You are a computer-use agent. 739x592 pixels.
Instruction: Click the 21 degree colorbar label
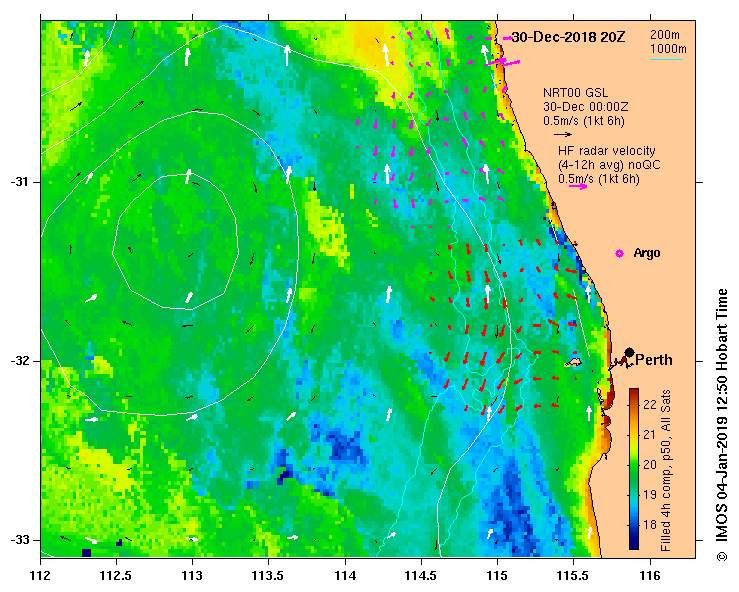(649, 434)
